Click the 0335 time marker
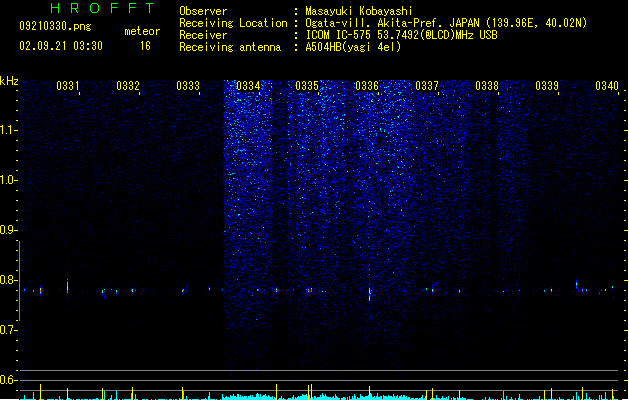The image size is (629, 400). click(307, 85)
